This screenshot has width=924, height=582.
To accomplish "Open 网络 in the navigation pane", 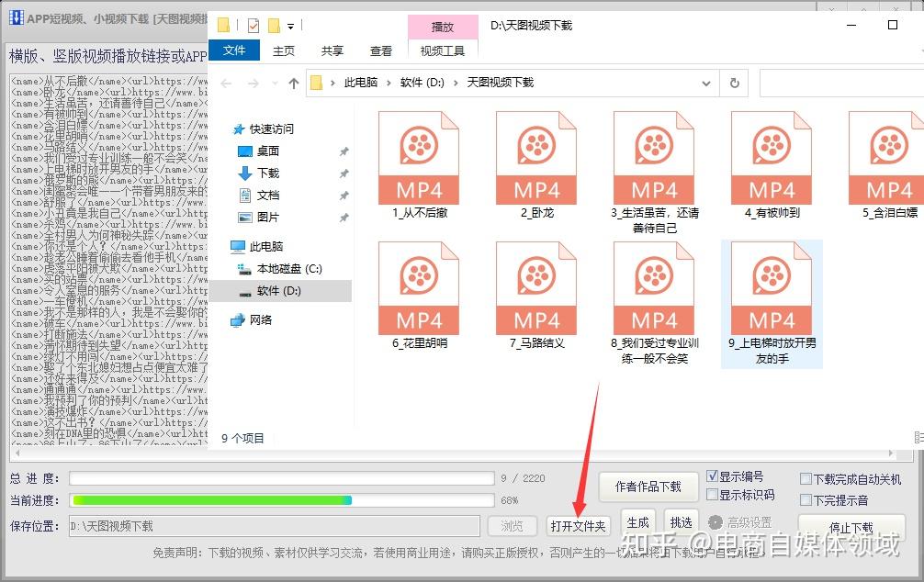I will pyautogui.click(x=252, y=320).
